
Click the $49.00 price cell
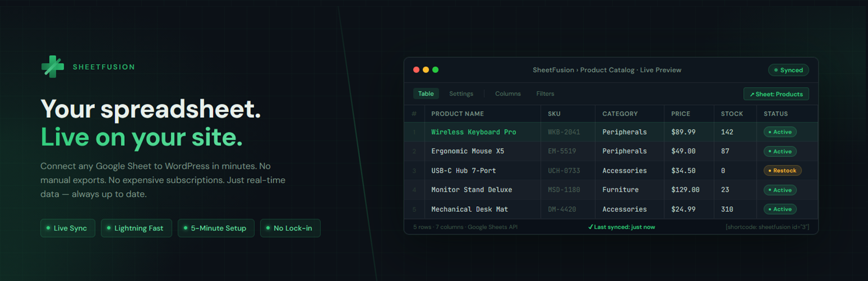click(x=683, y=151)
